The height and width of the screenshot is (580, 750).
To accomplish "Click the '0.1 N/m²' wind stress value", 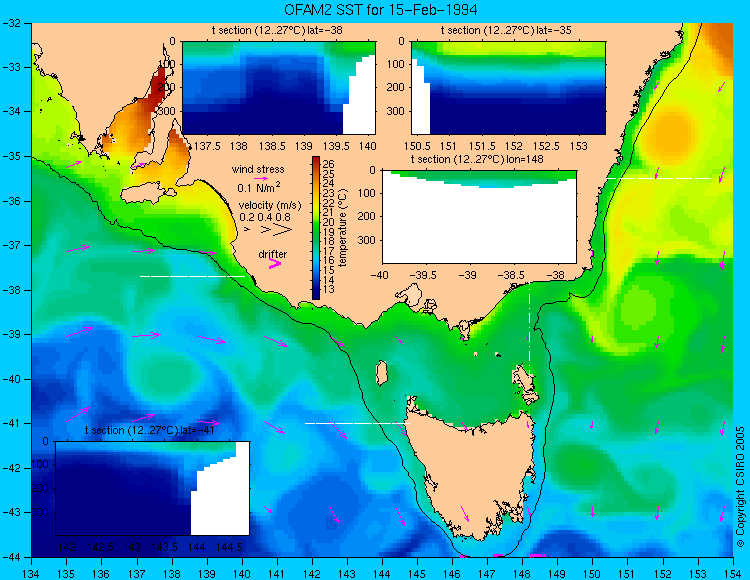I will pyautogui.click(x=259, y=187).
